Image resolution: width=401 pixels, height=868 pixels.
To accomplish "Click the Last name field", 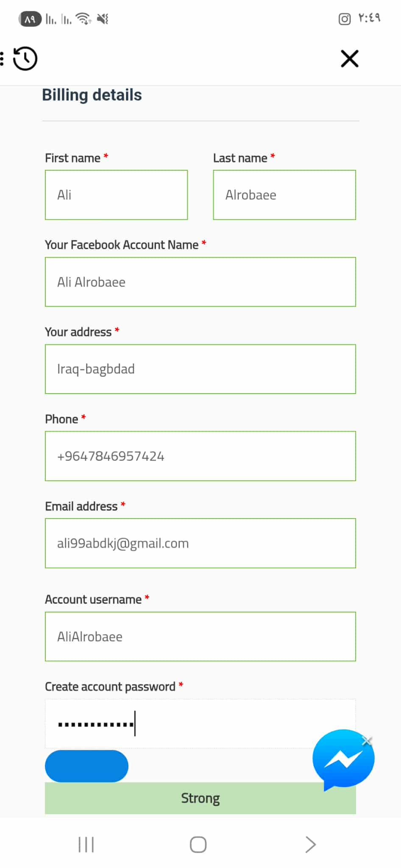I will coord(284,195).
